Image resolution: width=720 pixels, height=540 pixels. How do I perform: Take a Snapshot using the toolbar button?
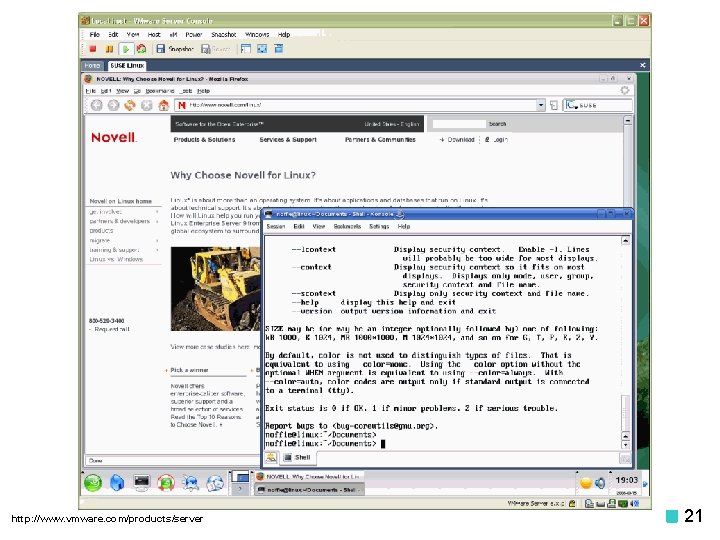click(174, 49)
